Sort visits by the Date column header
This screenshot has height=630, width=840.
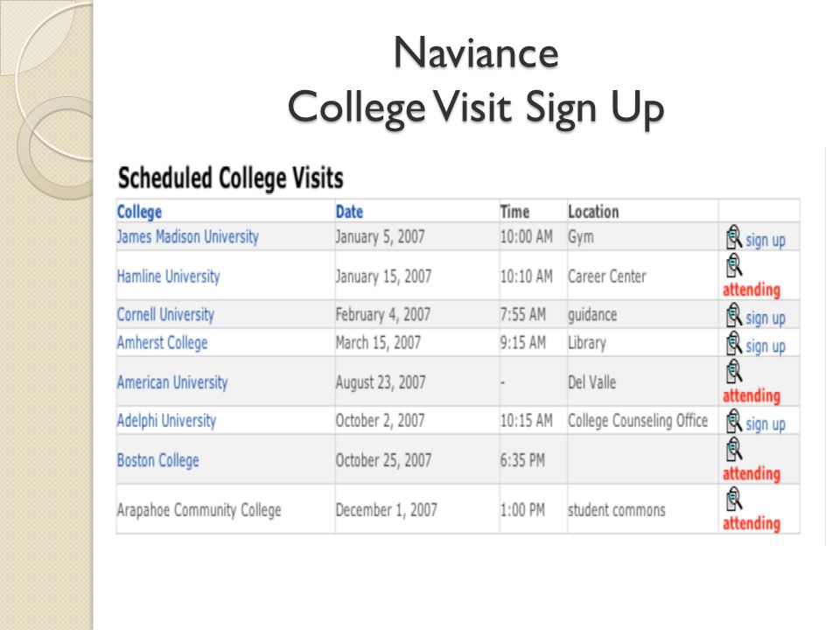pos(349,212)
